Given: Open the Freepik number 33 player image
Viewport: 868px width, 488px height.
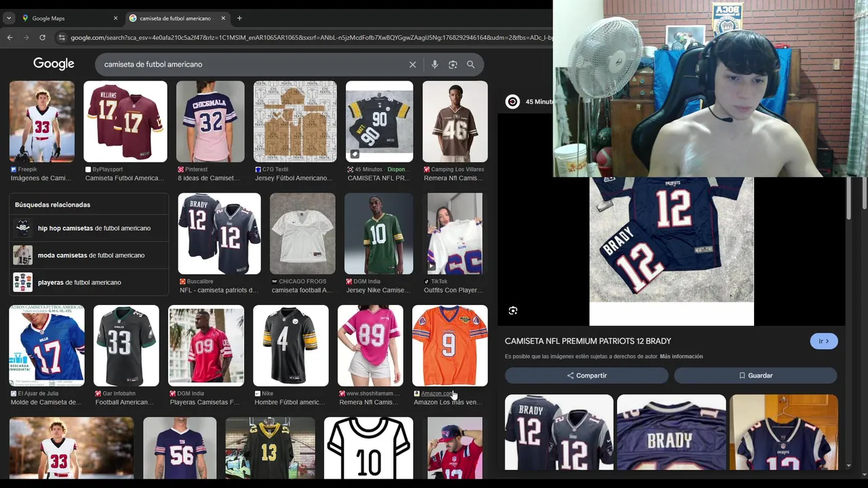Looking at the screenshot, I should coord(42,122).
